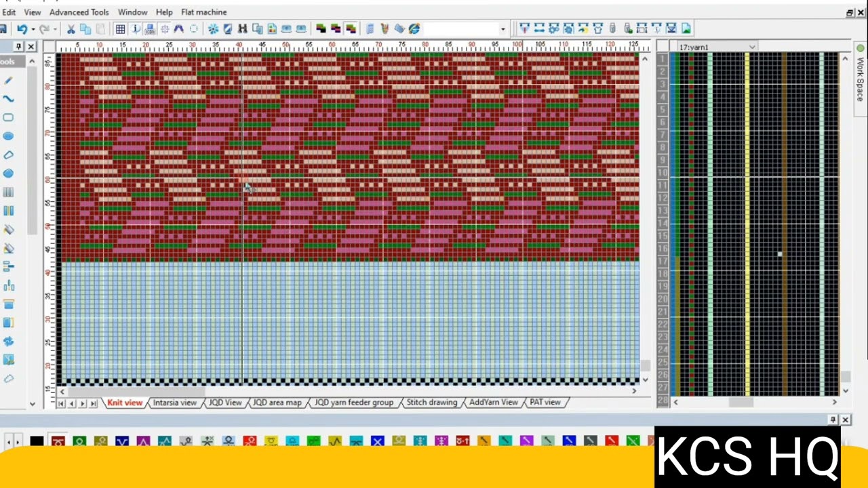Collapse the tools panel chevron
Viewport: 868px width, 488px height.
pos(31,62)
